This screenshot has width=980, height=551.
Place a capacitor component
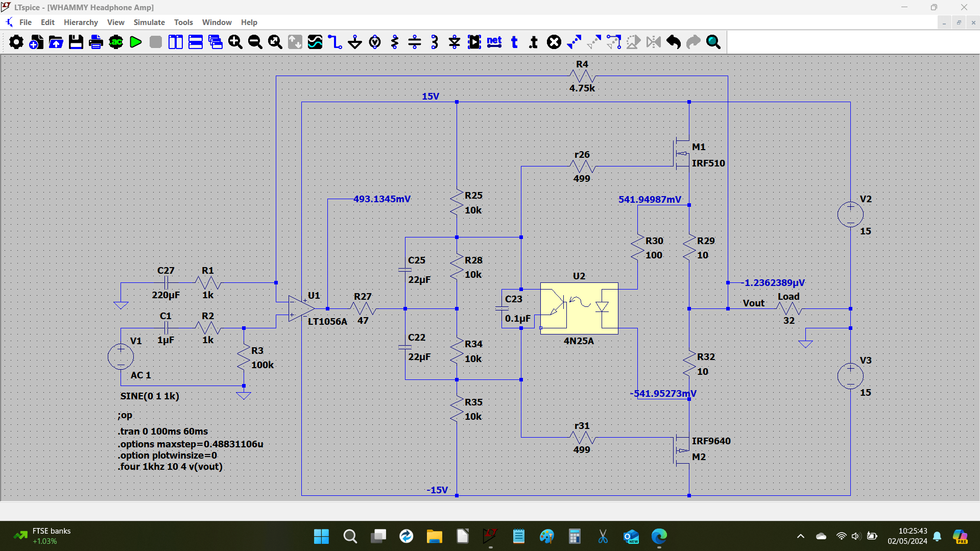(x=415, y=42)
